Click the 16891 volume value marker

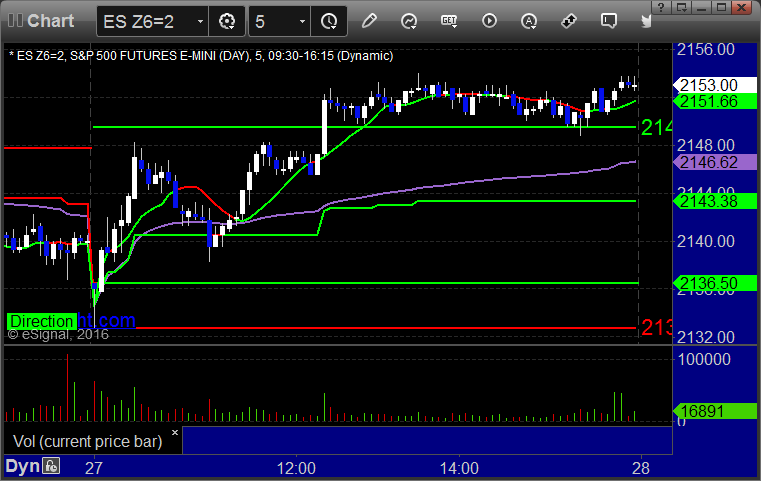click(714, 411)
